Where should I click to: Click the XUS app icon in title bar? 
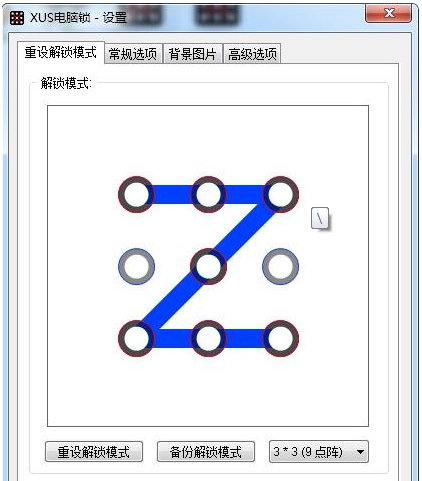[x=17, y=18]
